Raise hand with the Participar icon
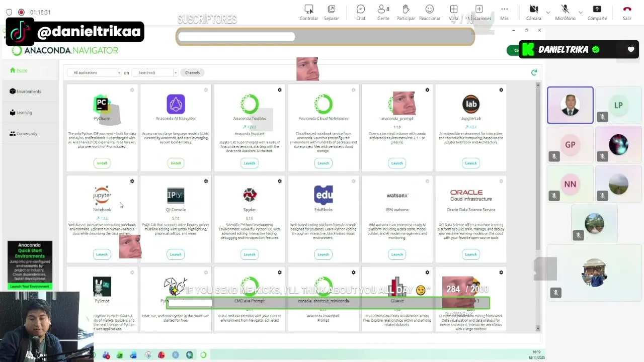Viewport: 644px width, 362px height. (x=406, y=12)
